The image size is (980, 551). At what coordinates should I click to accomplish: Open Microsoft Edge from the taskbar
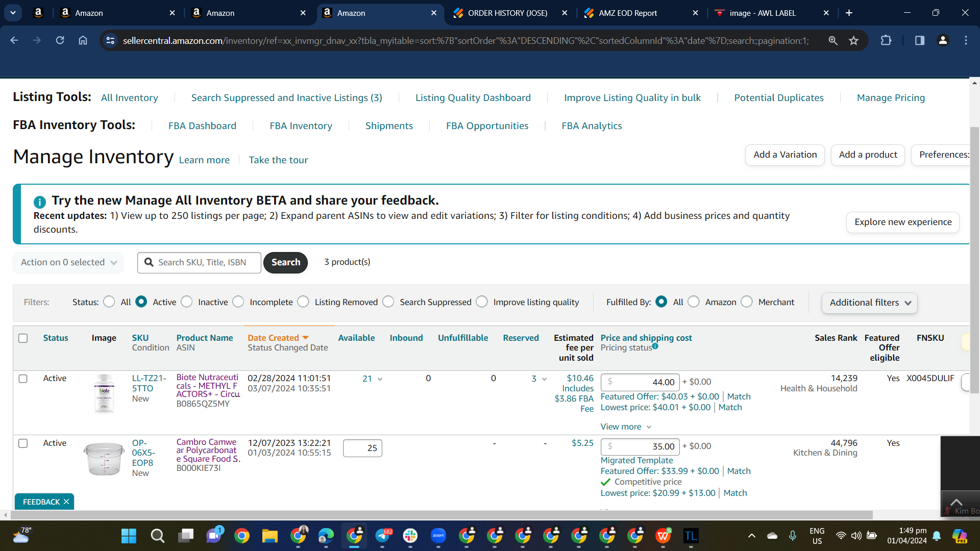(x=326, y=536)
